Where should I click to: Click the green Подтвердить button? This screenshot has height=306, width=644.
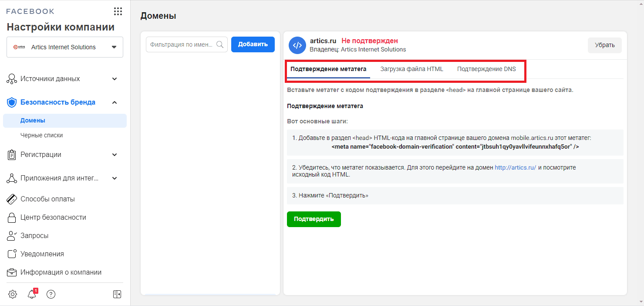coord(314,219)
